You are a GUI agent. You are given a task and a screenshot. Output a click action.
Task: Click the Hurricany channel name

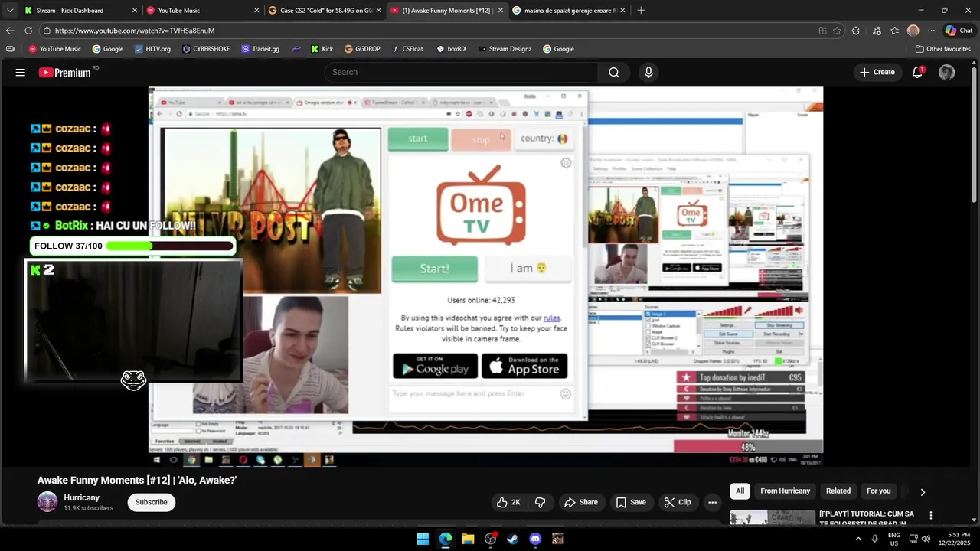[x=82, y=497]
